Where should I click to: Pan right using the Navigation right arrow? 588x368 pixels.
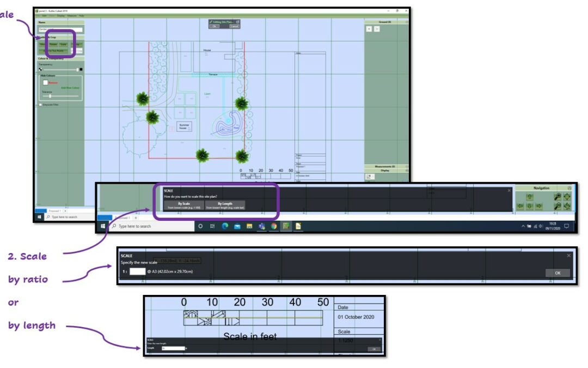[539, 206]
